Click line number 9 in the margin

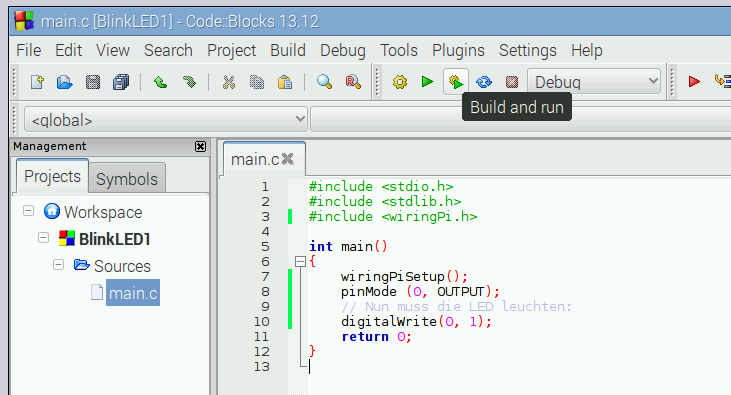point(265,306)
